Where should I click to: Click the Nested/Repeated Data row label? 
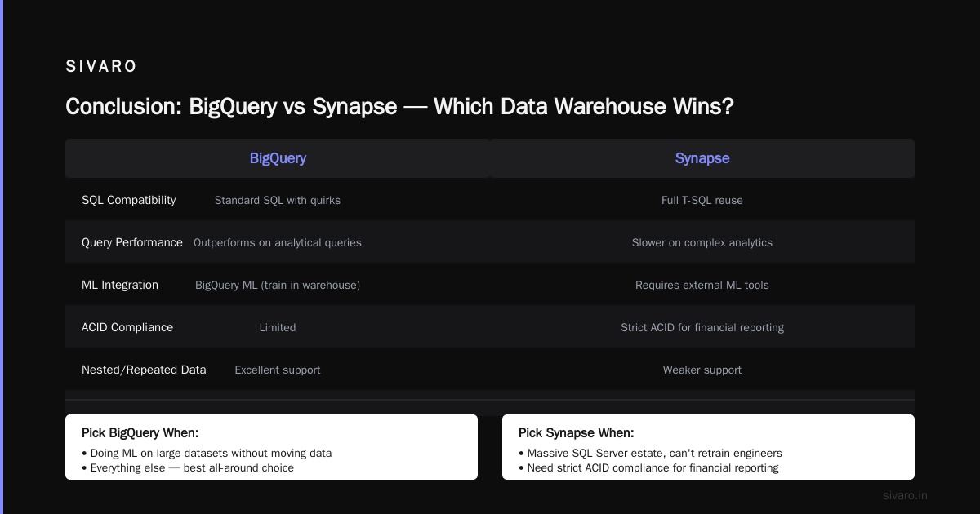tap(144, 370)
